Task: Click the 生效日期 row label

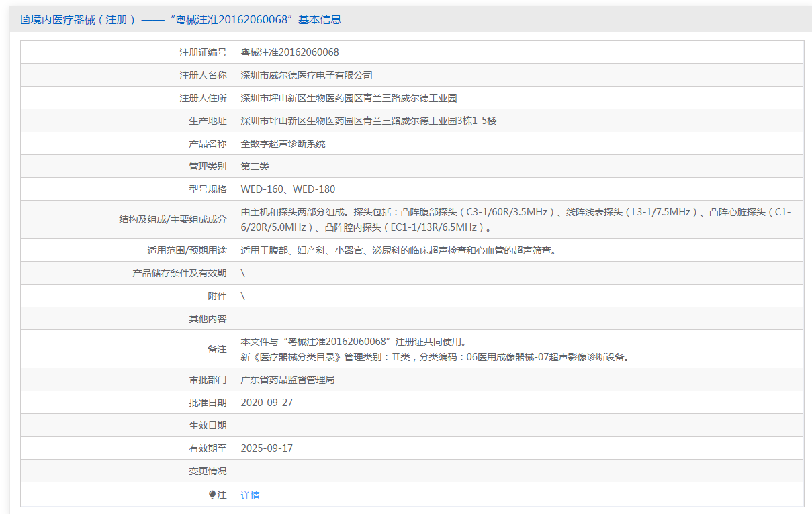Action: (208, 425)
